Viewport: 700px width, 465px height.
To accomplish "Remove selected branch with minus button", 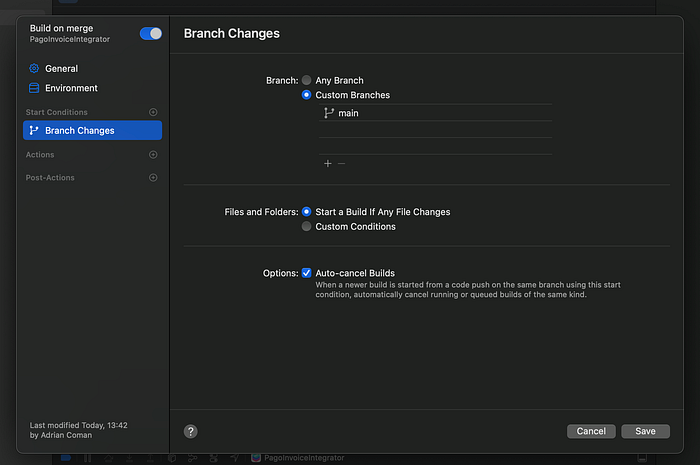I will tap(342, 163).
